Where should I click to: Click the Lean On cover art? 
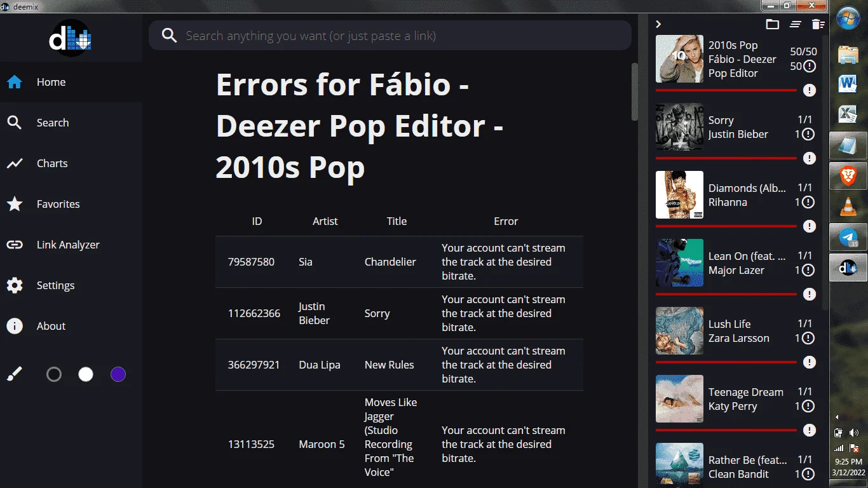pos(679,262)
